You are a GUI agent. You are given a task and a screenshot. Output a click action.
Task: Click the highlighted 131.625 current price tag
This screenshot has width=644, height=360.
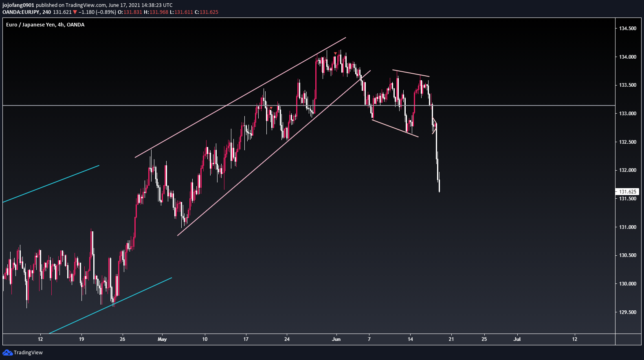click(x=627, y=192)
